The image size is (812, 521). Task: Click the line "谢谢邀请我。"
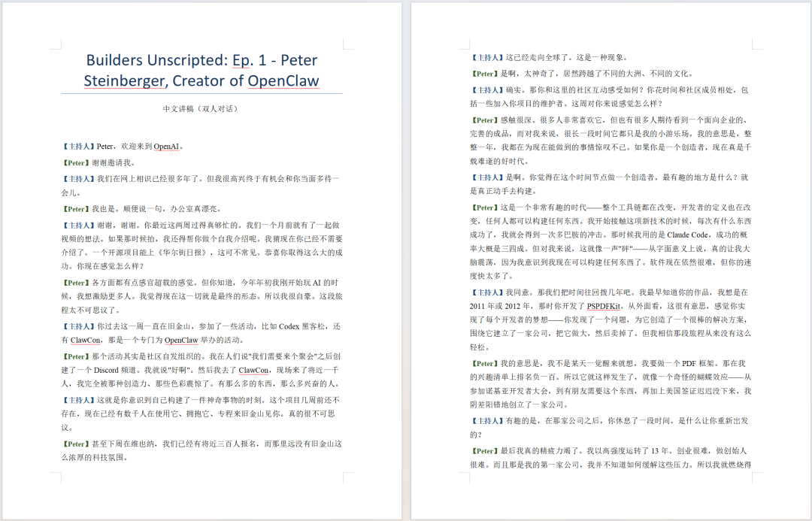pos(114,162)
